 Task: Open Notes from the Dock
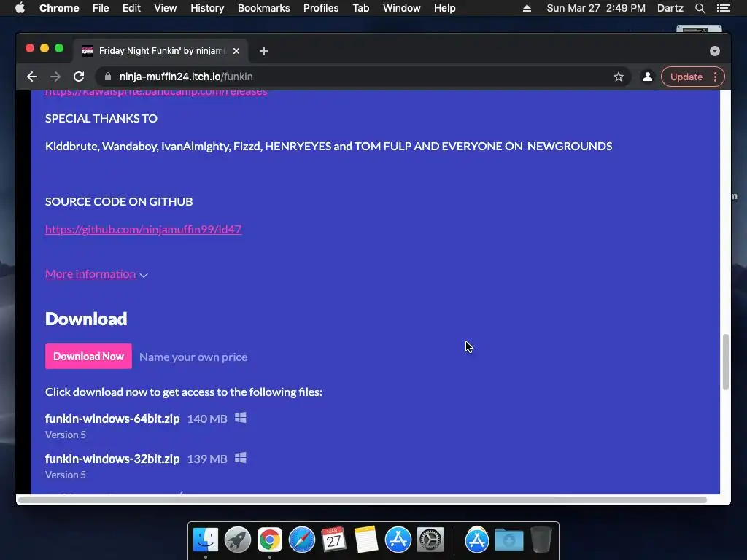point(366,540)
